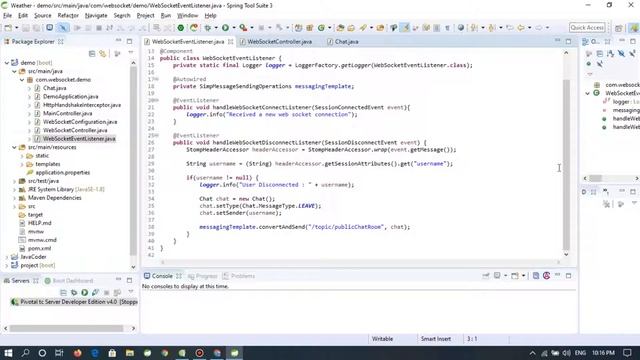Toggle Mark Occurrences highlighter icon
Image resolution: width=640 pixels, height=360 pixels.
[x=405, y=28]
